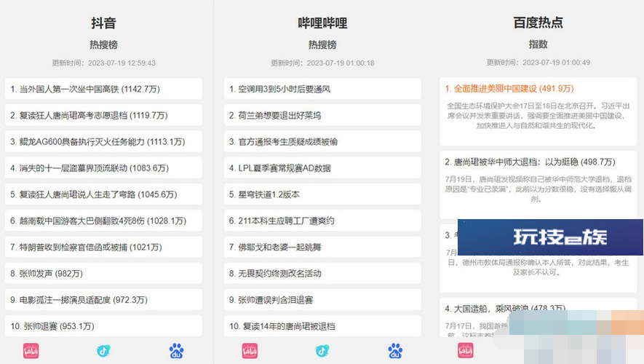Select Bilibili item 星穹铁道1.2版本
The width and height of the screenshot is (644, 364).
tap(322, 194)
